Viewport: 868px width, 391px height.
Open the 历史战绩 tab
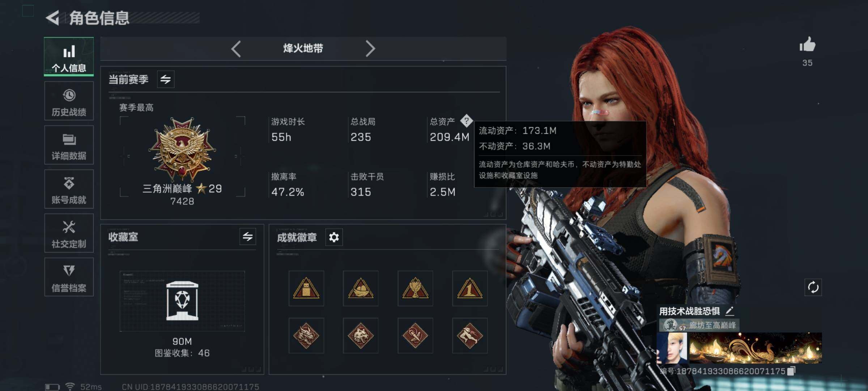[69, 101]
